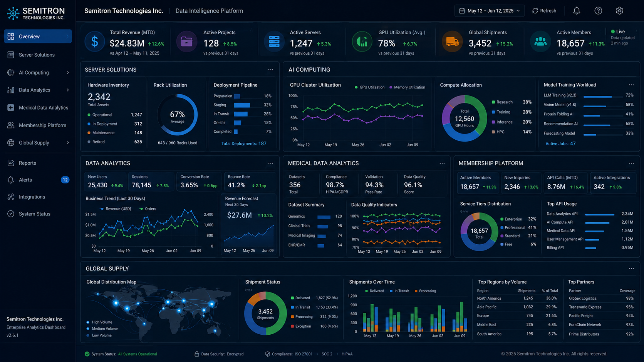Open Server Solutions panel options menu

tap(271, 70)
